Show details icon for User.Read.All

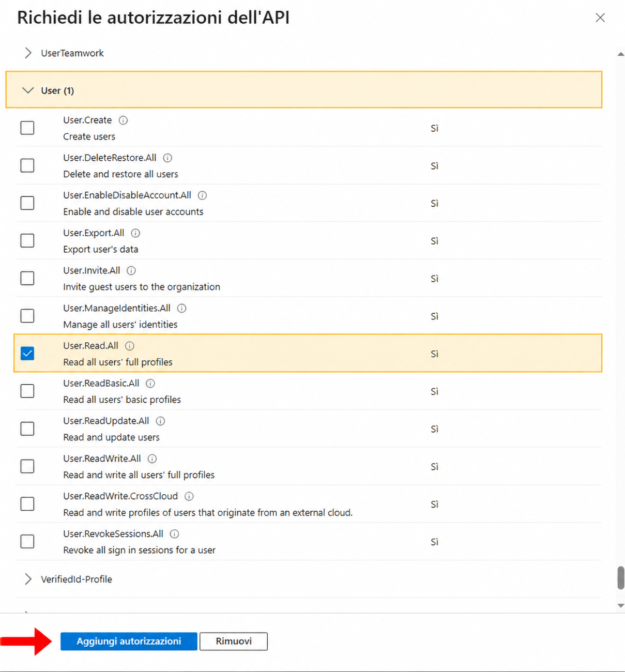[130, 346]
